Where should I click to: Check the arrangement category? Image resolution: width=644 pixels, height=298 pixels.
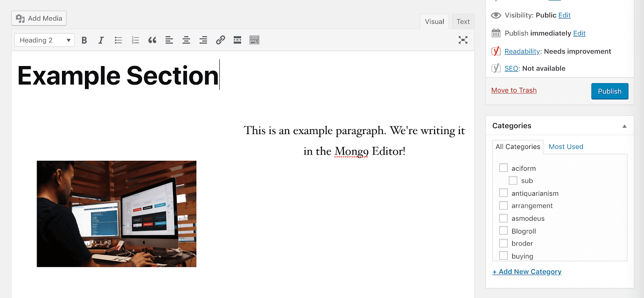[x=504, y=205]
